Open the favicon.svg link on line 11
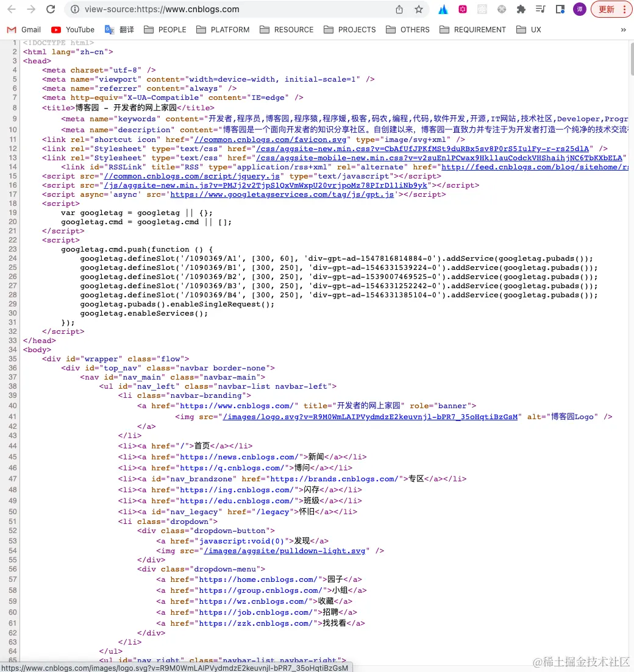The image size is (634, 672). (270, 140)
